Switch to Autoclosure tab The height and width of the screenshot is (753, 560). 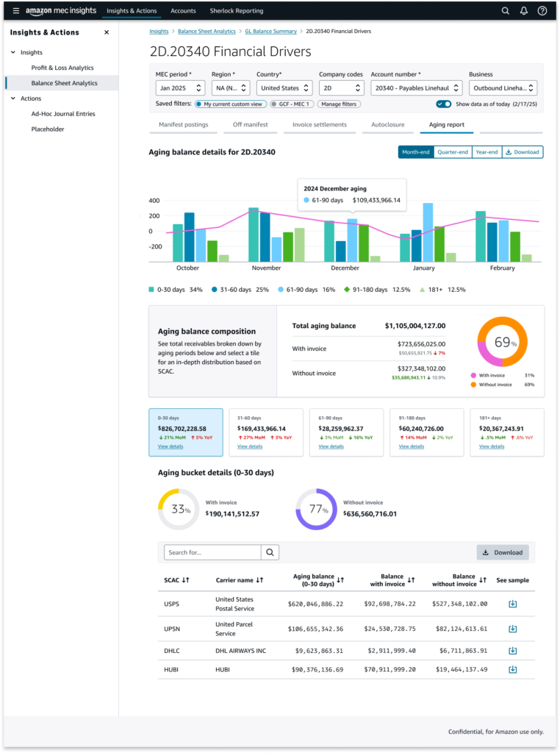tap(388, 124)
